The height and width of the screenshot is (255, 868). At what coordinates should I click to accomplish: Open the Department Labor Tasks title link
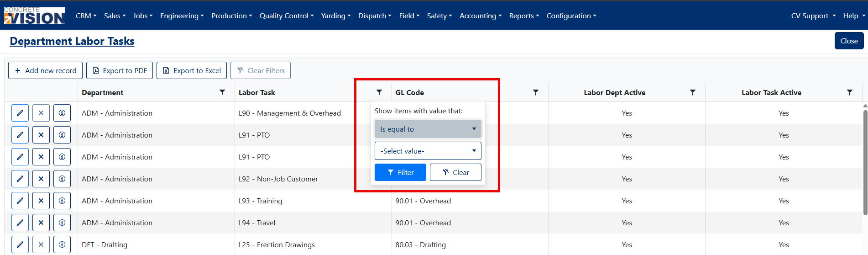pos(72,41)
